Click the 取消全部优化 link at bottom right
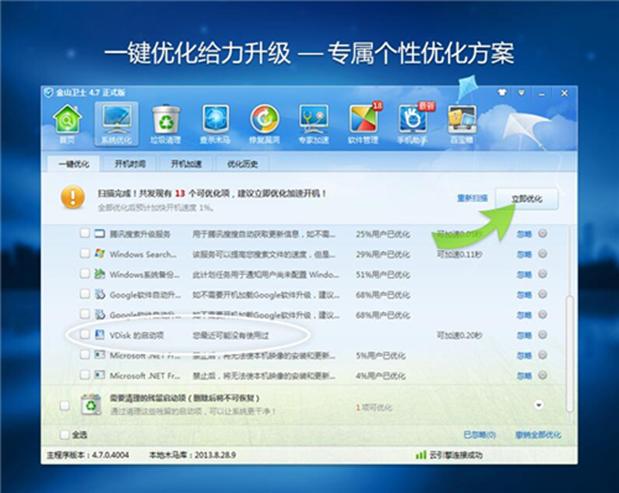 [538, 435]
